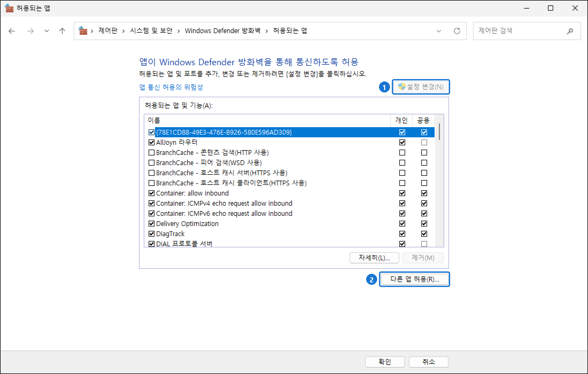
Task: Click the magnifier icon in the search box
Action: point(570,31)
